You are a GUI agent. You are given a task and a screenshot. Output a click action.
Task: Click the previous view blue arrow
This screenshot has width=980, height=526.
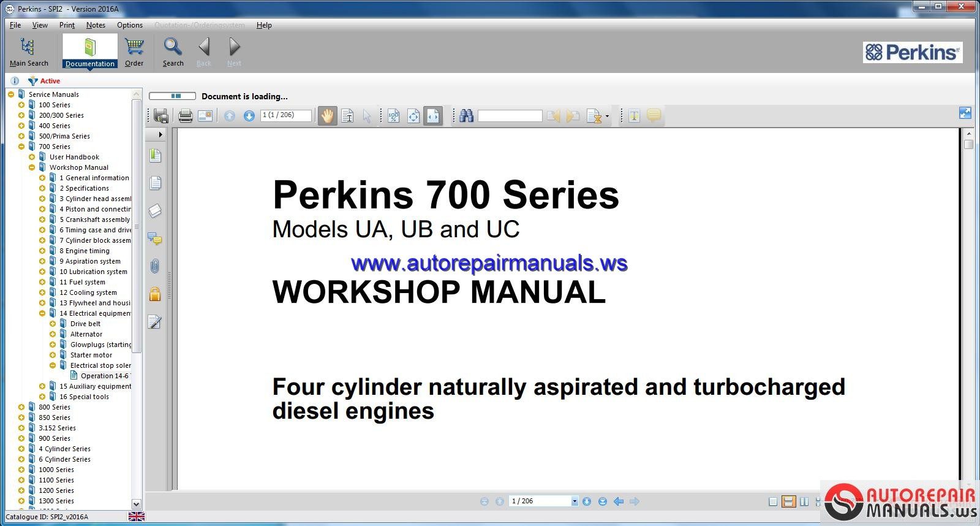619,501
